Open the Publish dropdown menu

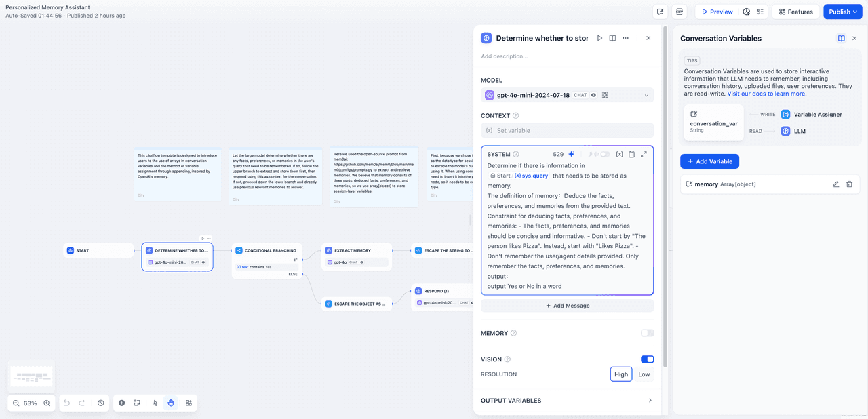click(843, 12)
